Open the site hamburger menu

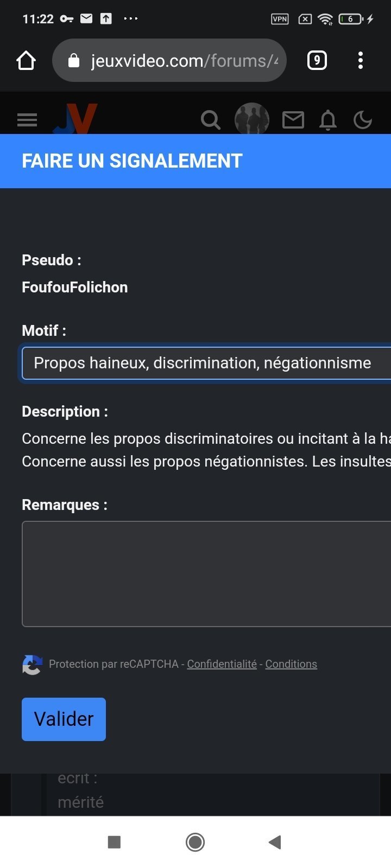pos(27,120)
